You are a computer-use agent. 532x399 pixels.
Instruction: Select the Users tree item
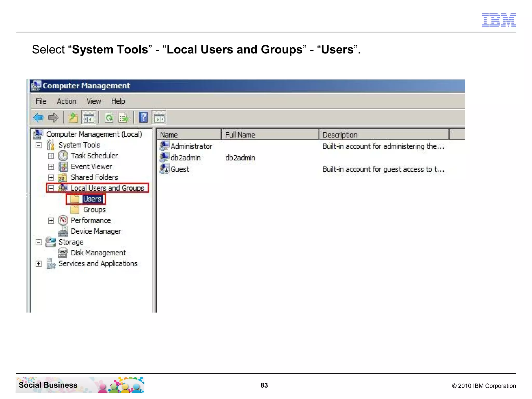point(92,199)
